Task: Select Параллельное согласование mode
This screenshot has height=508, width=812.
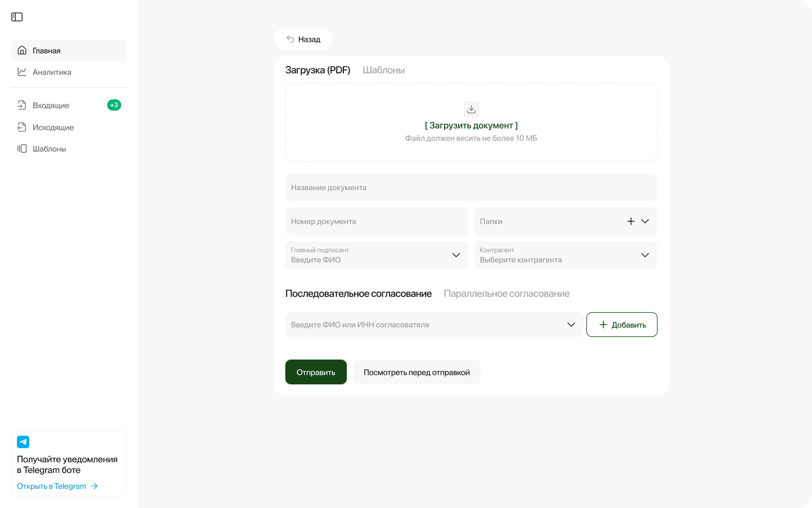Action: pyautogui.click(x=507, y=294)
